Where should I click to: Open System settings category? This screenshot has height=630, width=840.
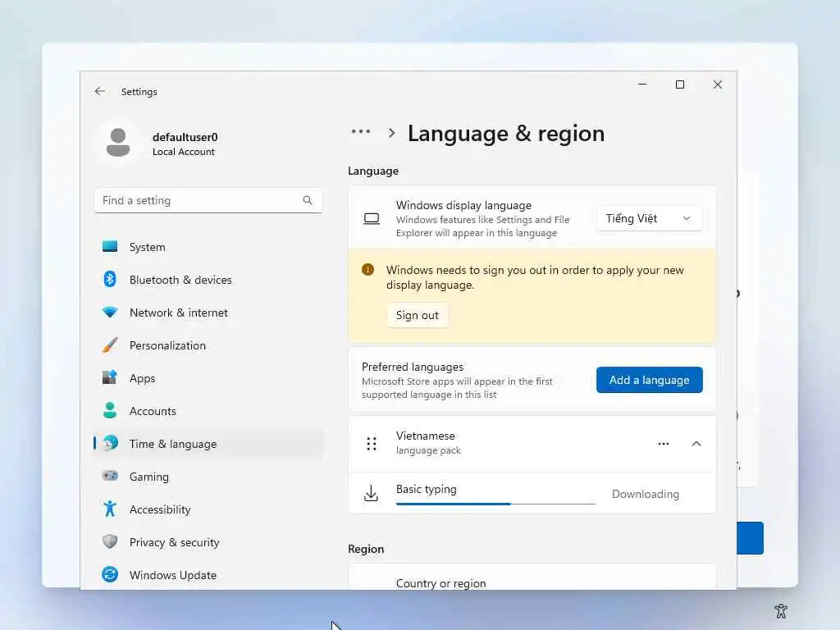209,247
